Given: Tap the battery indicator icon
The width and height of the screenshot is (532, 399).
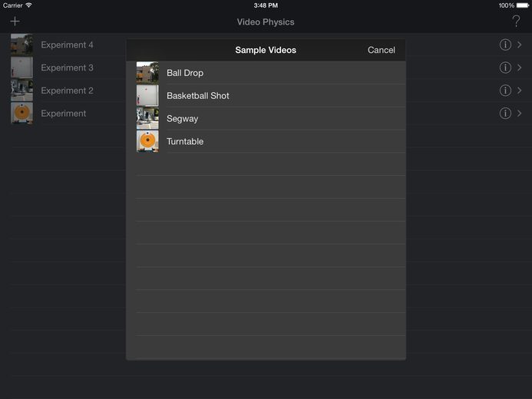Looking at the screenshot, I should [523, 5].
